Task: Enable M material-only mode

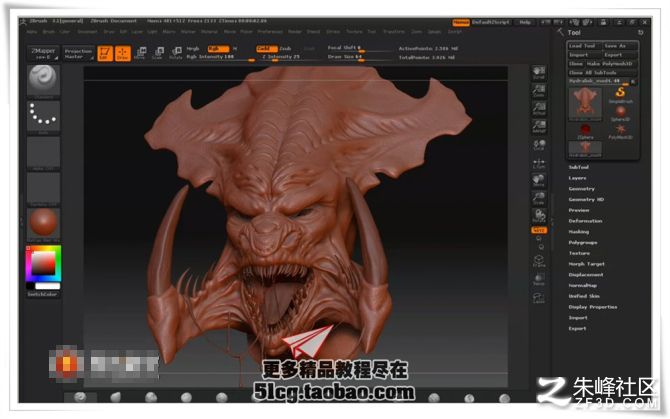Action: 235,49
